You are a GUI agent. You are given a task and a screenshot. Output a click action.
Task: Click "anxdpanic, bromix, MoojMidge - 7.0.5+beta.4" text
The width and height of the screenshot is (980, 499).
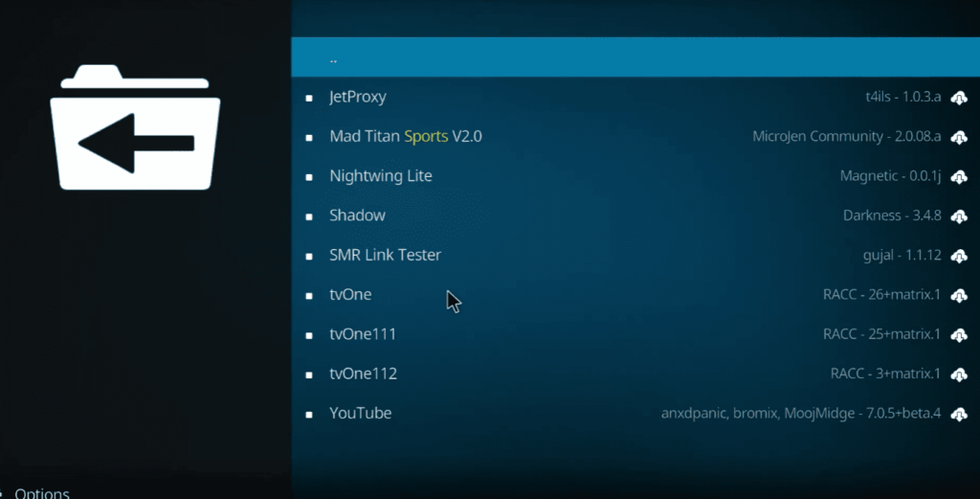801,413
